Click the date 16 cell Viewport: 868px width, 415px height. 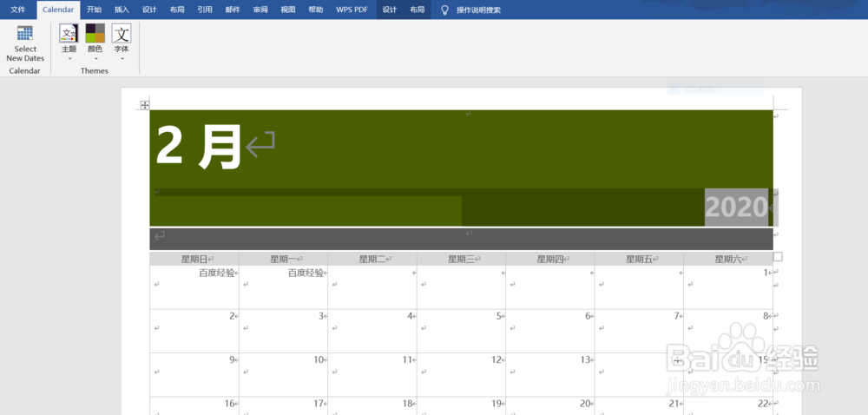pyautogui.click(x=194, y=406)
